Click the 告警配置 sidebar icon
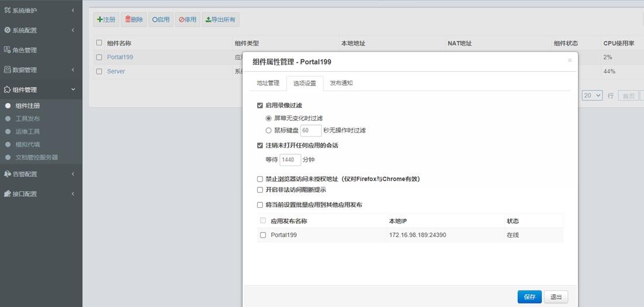Screen dimensions: 644x307 click(x=8, y=174)
